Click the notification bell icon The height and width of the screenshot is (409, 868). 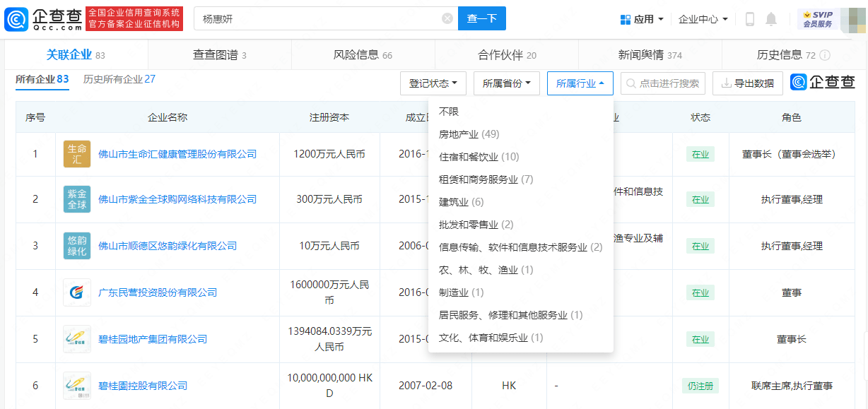point(771,19)
